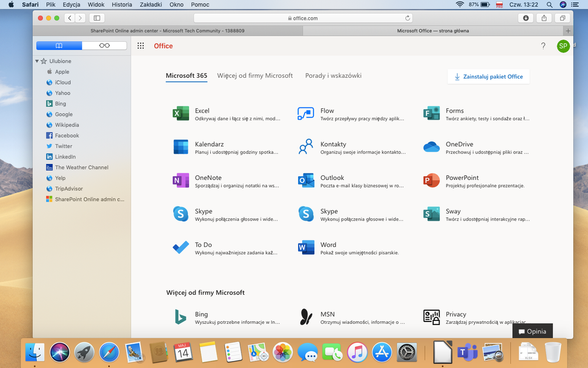Open the SP account avatar

pyautogui.click(x=563, y=46)
